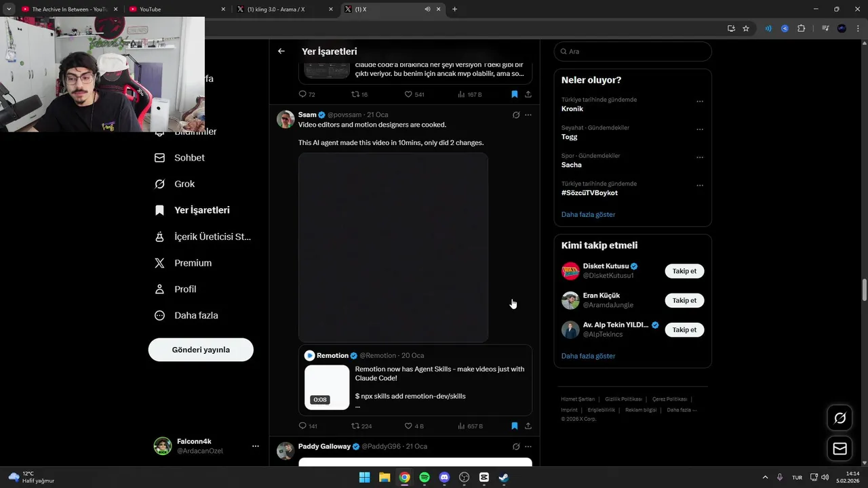868x488 pixels.
Task: Open Falconn4k profile avatar at sidebar bottom
Action: 163,446
